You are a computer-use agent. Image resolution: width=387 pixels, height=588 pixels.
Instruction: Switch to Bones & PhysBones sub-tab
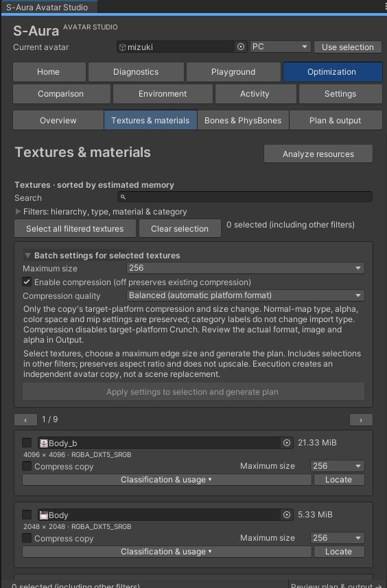click(243, 120)
